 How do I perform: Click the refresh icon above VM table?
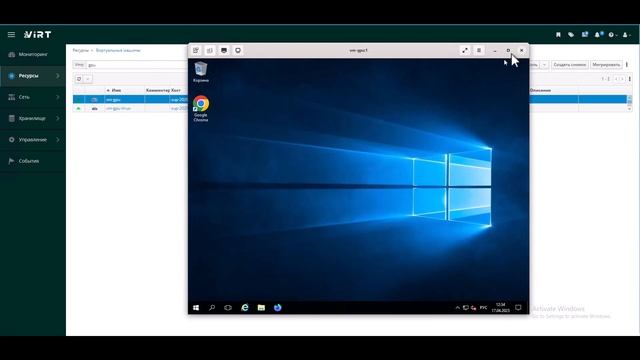(79, 79)
